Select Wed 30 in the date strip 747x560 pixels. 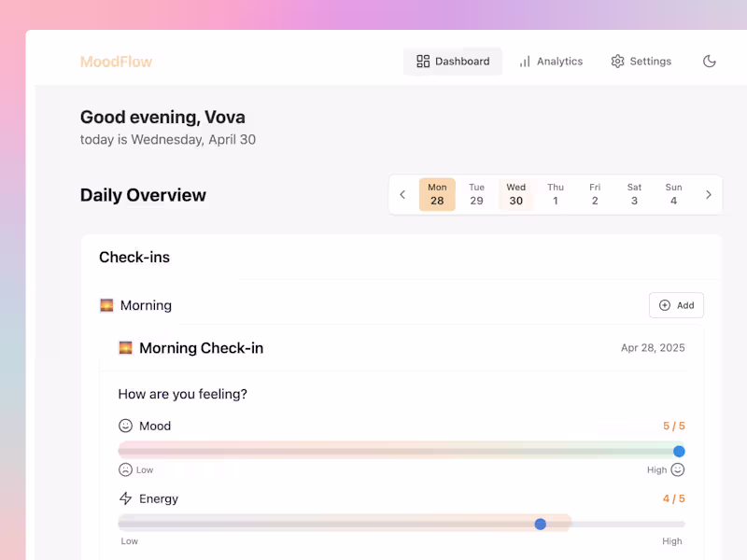pos(516,194)
